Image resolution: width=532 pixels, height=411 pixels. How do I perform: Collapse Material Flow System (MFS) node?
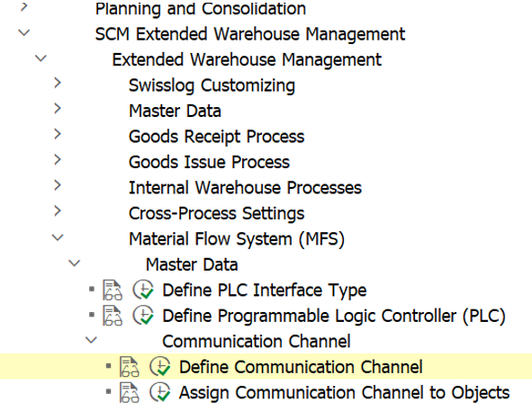58,237
